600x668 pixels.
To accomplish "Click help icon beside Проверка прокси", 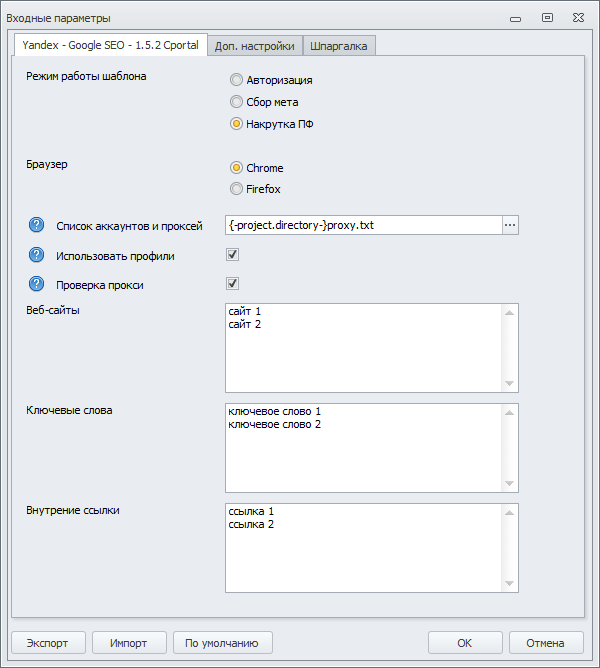I will tap(37, 284).
